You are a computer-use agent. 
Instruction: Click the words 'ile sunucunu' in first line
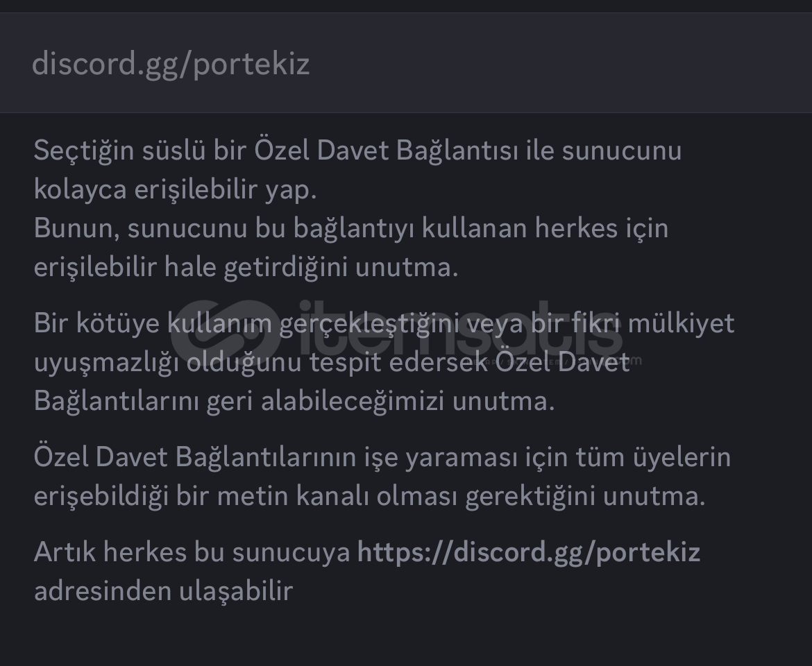(x=603, y=151)
